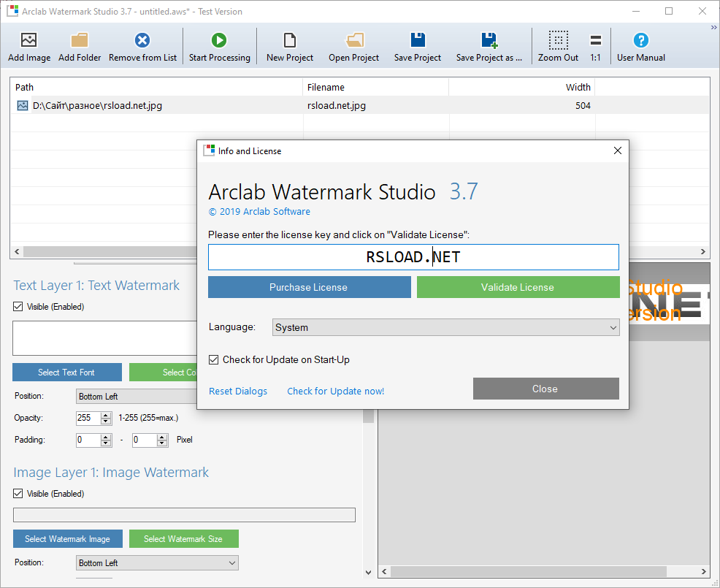
Task: Click the gray Close button
Action: click(546, 389)
